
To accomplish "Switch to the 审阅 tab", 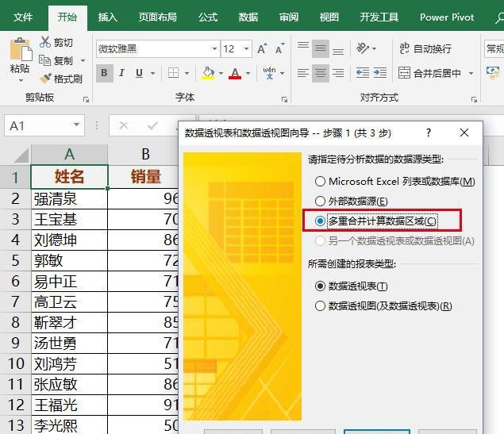I will pos(289,17).
